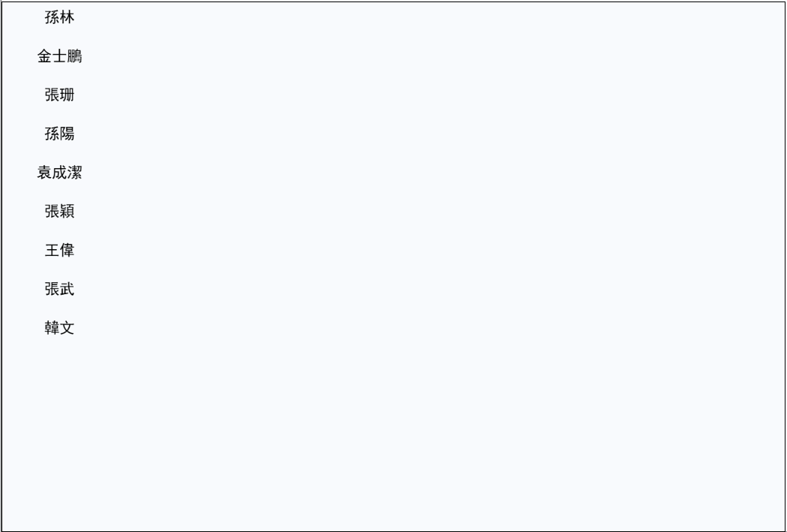Viewport: 787px width, 532px height.
Task: Select 張穎 in the names list
Action: tap(59, 212)
